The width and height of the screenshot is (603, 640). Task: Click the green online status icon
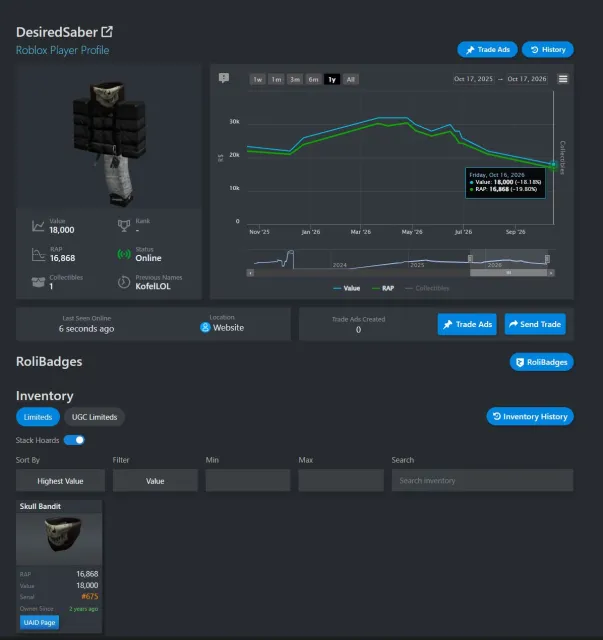pos(124,254)
